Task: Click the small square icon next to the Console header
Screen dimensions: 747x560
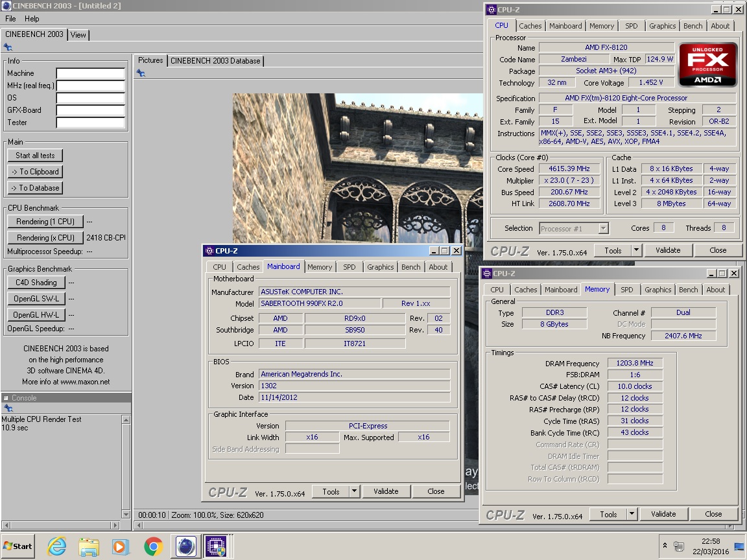Action: pos(6,397)
